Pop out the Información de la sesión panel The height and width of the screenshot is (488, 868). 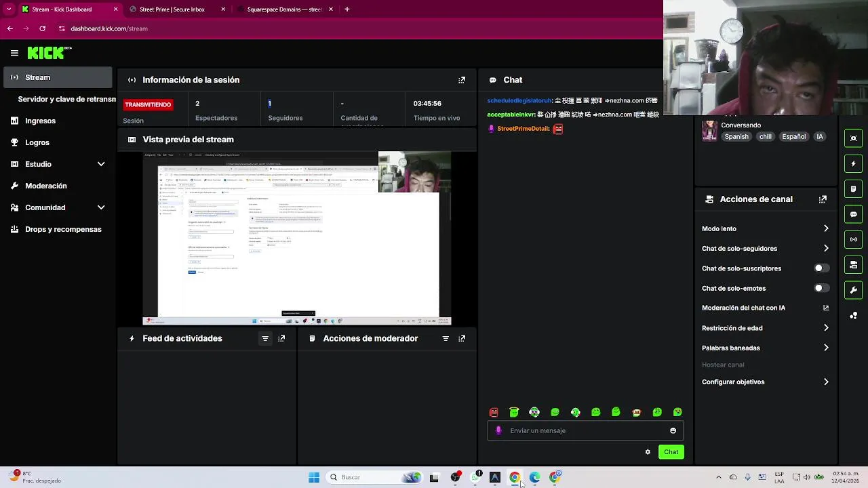coord(462,80)
